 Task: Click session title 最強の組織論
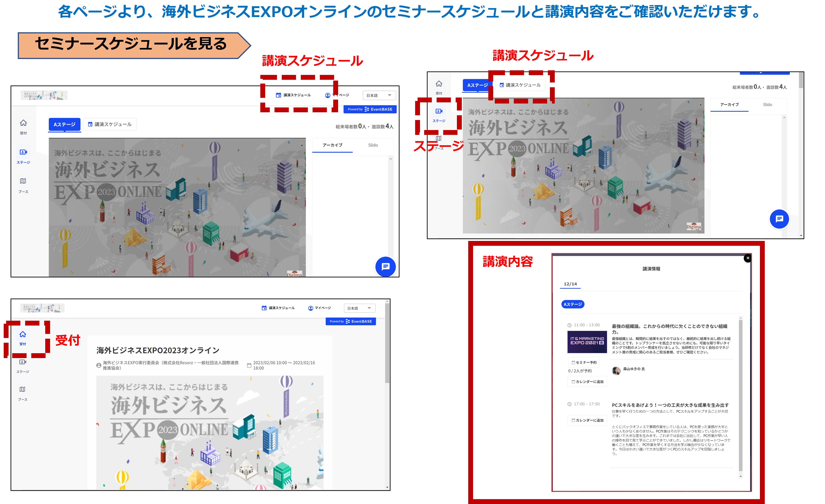[x=669, y=329]
